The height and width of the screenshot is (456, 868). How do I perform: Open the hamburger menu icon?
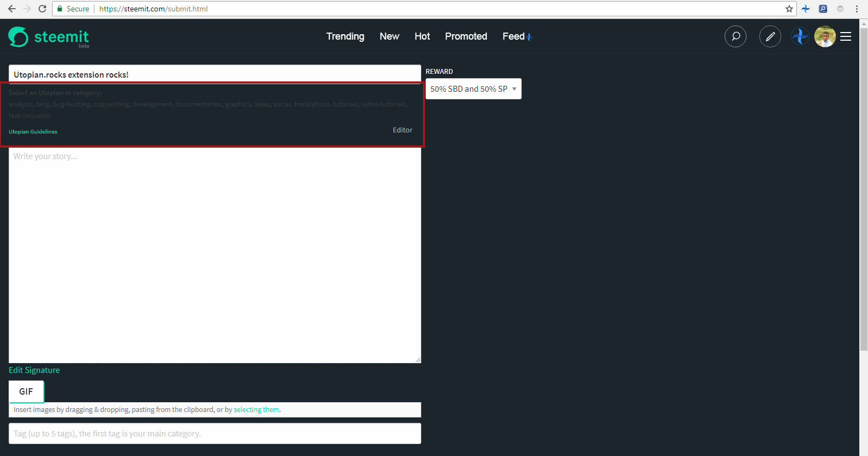(x=846, y=36)
